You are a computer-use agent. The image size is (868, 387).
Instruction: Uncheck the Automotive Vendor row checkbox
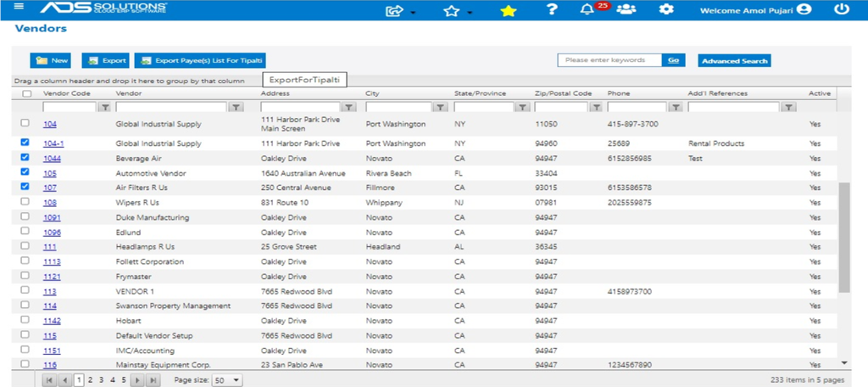pos(25,172)
